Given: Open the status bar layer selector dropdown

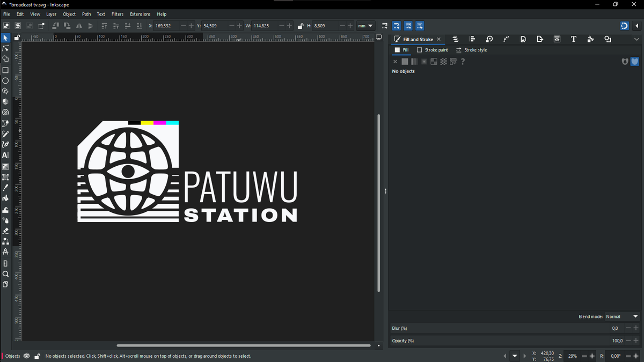Looking at the screenshot, I should tap(515, 356).
